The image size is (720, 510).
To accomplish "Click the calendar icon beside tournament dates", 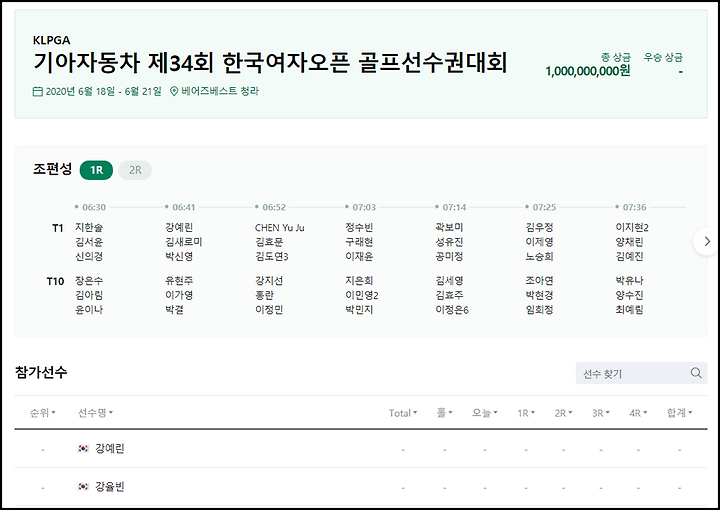I will click(38, 91).
